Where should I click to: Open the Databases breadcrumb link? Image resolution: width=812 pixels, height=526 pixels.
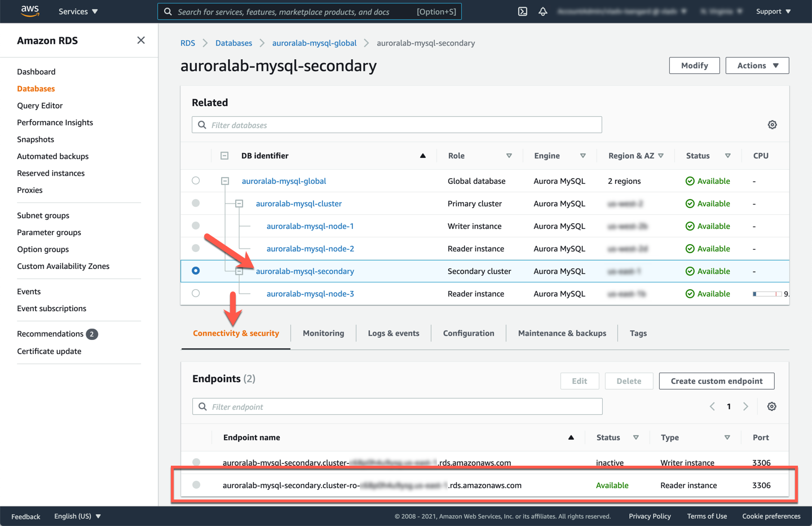[x=233, y=43]
